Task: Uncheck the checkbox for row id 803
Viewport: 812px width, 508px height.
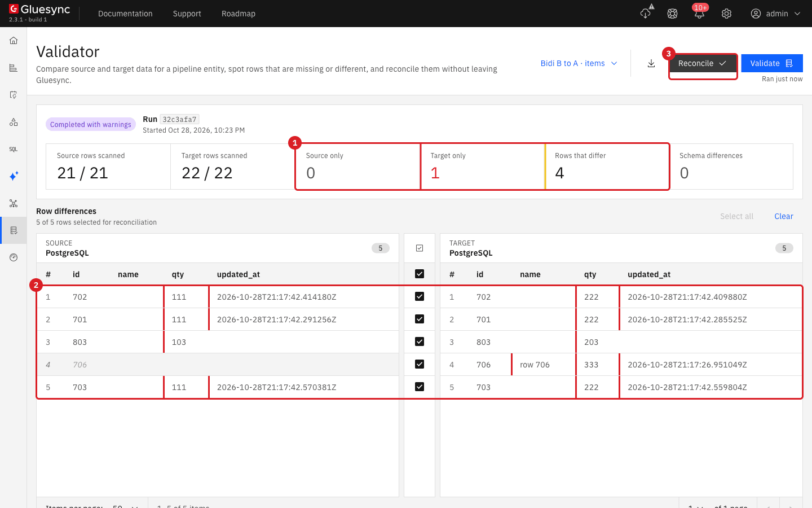Action: (420, 341)
